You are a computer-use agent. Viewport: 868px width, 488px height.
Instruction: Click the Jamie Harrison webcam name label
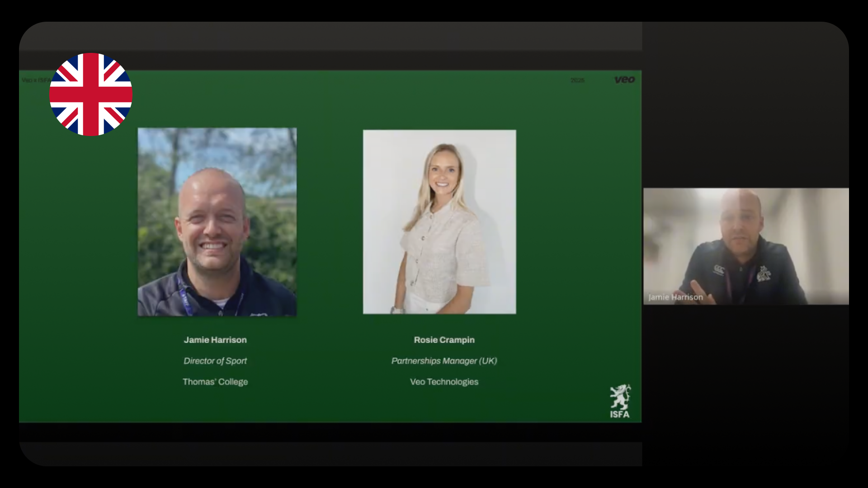point(675,297)
